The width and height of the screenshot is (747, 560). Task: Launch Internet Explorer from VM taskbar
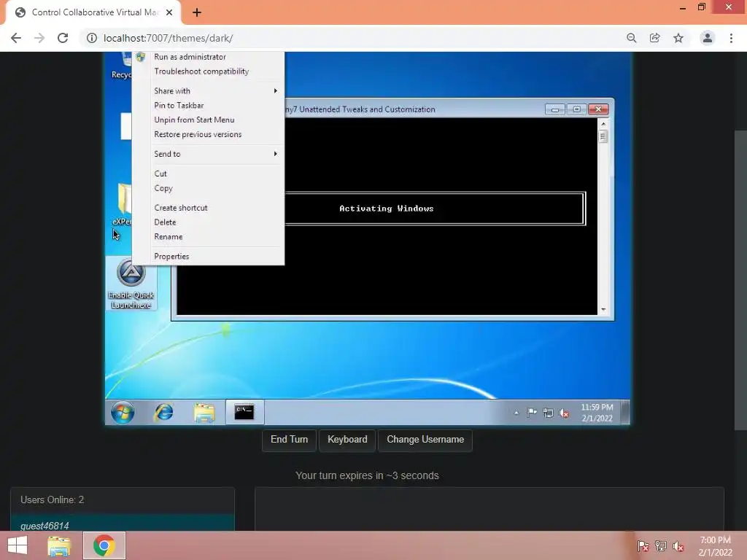(x=163, y=412)
